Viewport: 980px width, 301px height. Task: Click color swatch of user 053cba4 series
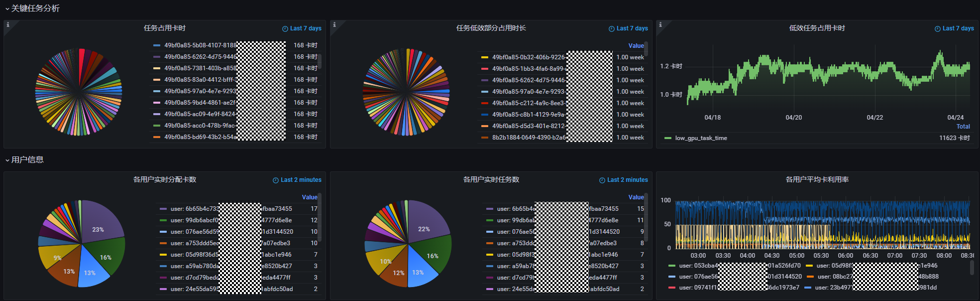pyautogui.click(x=672, y=266)
